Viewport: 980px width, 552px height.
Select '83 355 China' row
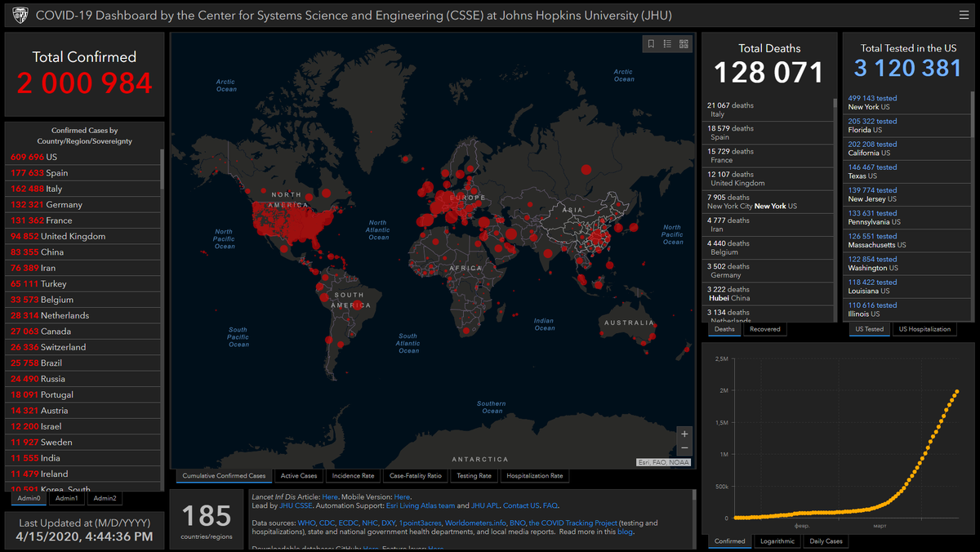tap(84, 252)
